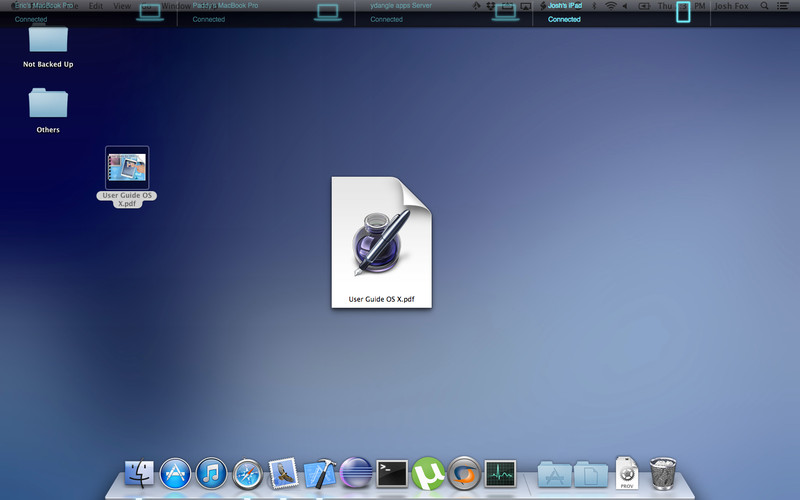Image resolution: width=800 pixels, height=500 pixels.
Task: Open the Edit menu
Action: click(96, 6)
